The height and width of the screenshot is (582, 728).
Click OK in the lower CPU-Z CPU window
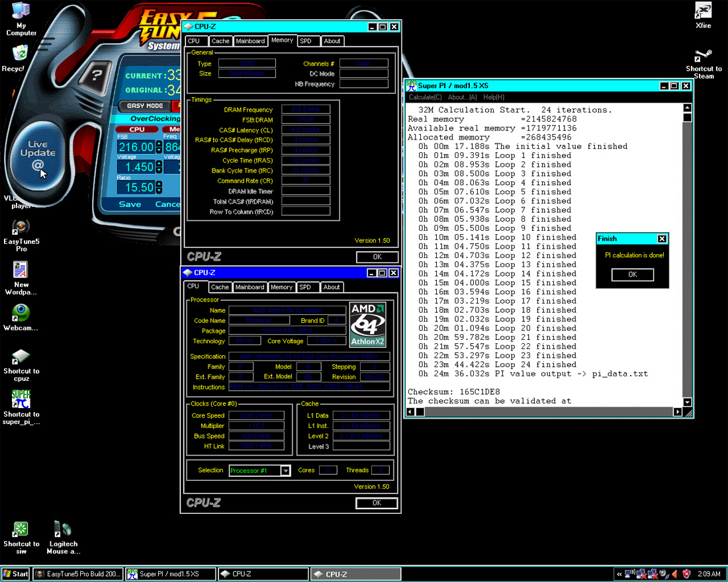pyautogui.click(x=377, y=503)
